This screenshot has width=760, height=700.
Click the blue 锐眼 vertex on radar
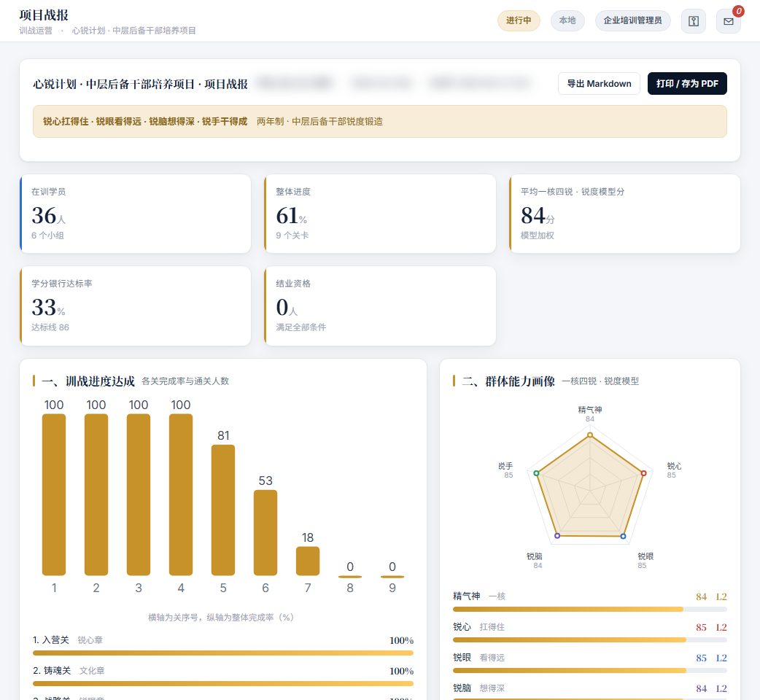[x=624, y=536]
